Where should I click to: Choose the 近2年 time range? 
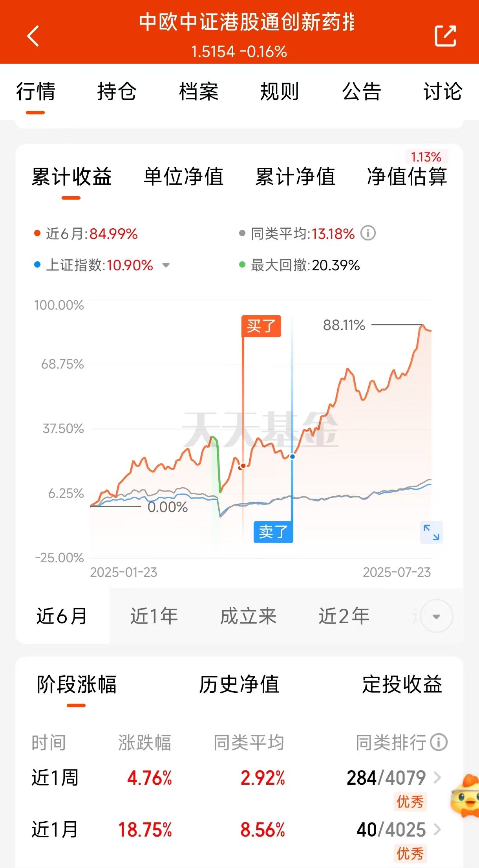click(344, 616)
